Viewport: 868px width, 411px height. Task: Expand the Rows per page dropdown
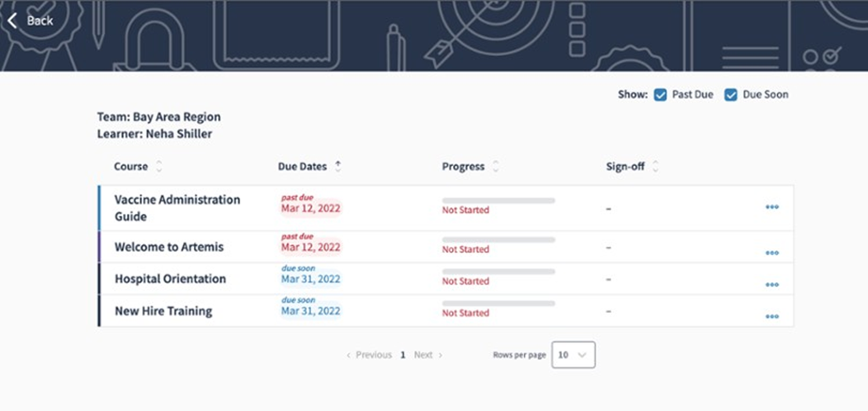pyautogui.click(x=573, y=355)
